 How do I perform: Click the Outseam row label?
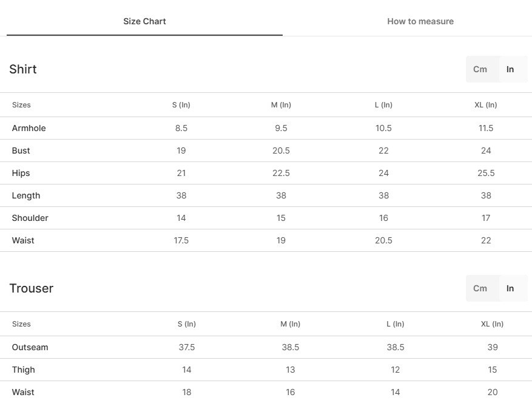tap(30, 347)
